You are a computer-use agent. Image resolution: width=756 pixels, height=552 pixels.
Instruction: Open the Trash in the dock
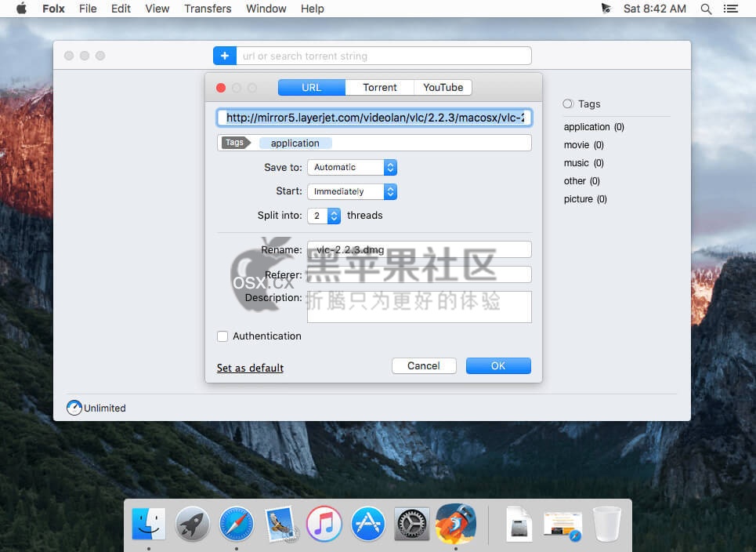pos(606,524)
